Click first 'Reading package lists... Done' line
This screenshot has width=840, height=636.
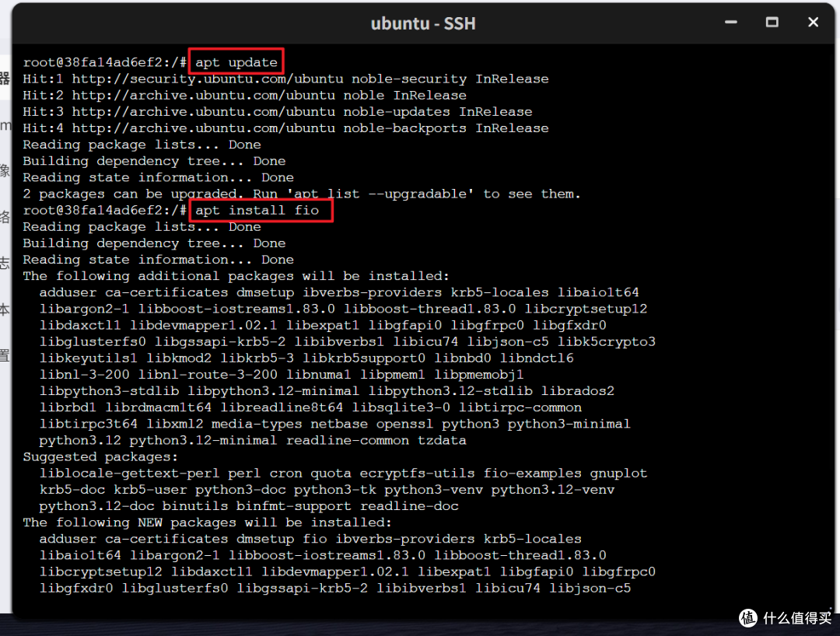coord(142,145)
